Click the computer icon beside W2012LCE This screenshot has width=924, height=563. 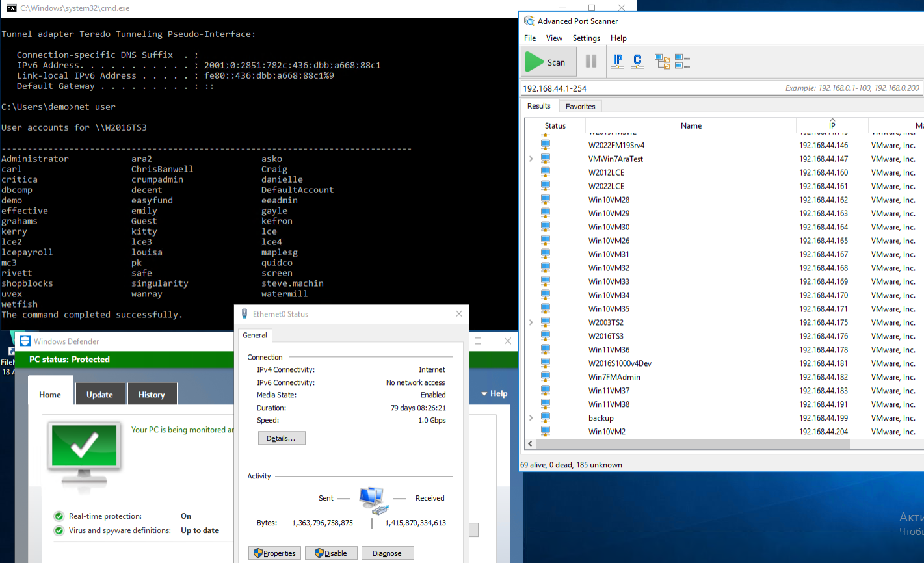pos(546,172)
